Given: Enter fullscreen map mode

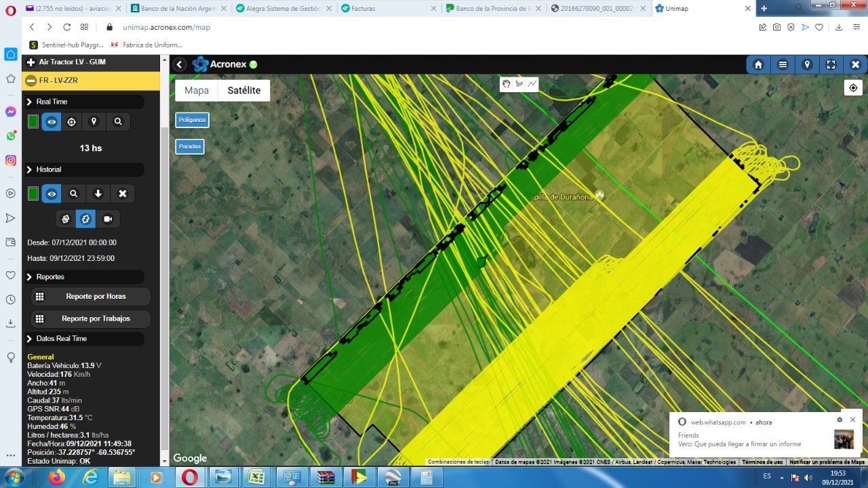Looking at the screenshot, I should [831, 64].
